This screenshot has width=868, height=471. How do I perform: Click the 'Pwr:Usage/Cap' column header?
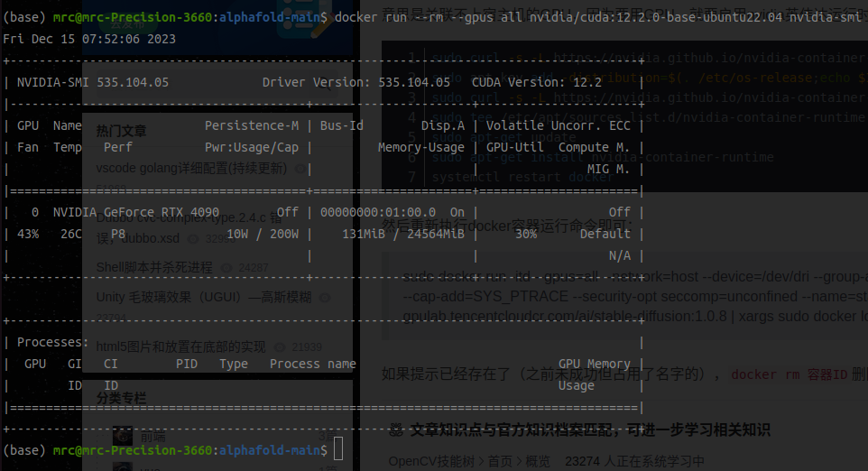click(252, 147)
